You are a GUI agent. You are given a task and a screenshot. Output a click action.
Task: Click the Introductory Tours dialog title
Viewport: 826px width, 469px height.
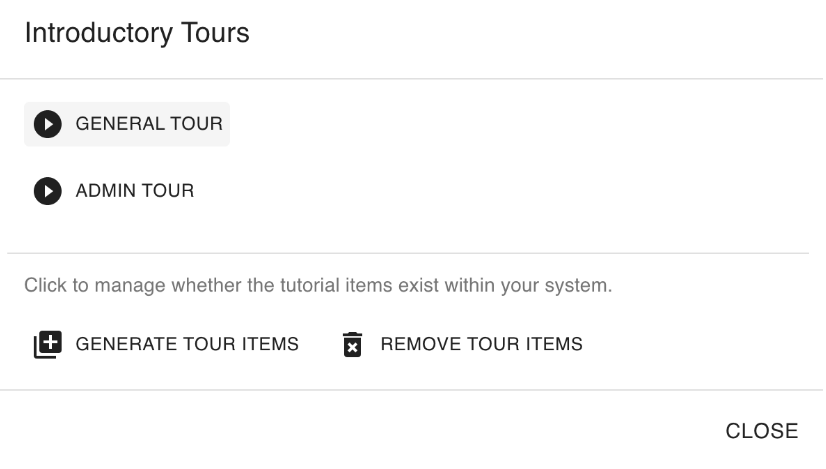[137, 34]
